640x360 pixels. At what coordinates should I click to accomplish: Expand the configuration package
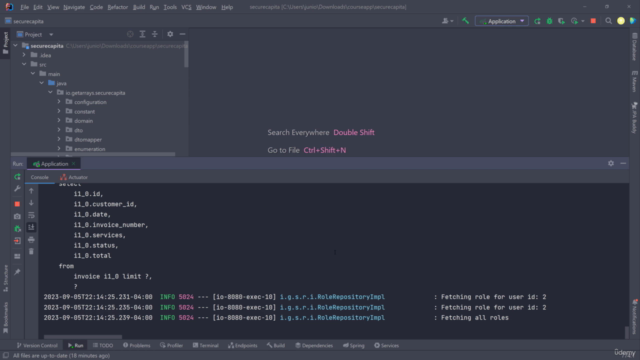59,102
